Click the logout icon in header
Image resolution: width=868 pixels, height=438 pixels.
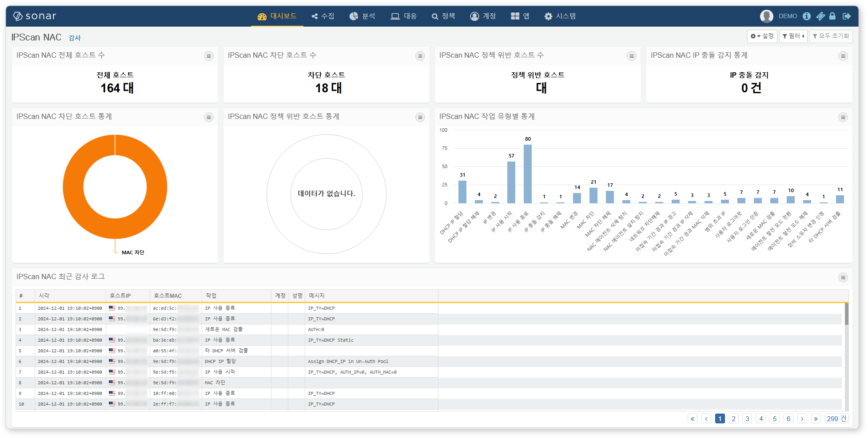[847, 16]
